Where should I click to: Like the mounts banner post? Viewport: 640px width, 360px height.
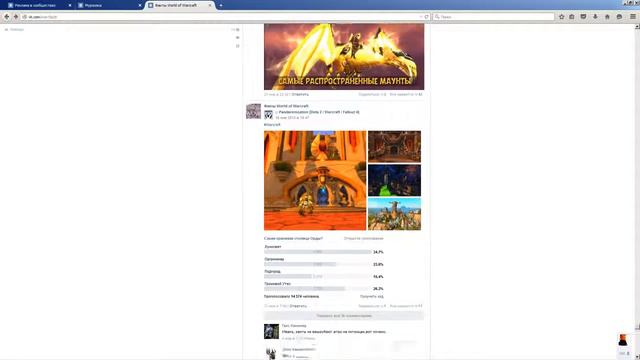pos(406,94)
